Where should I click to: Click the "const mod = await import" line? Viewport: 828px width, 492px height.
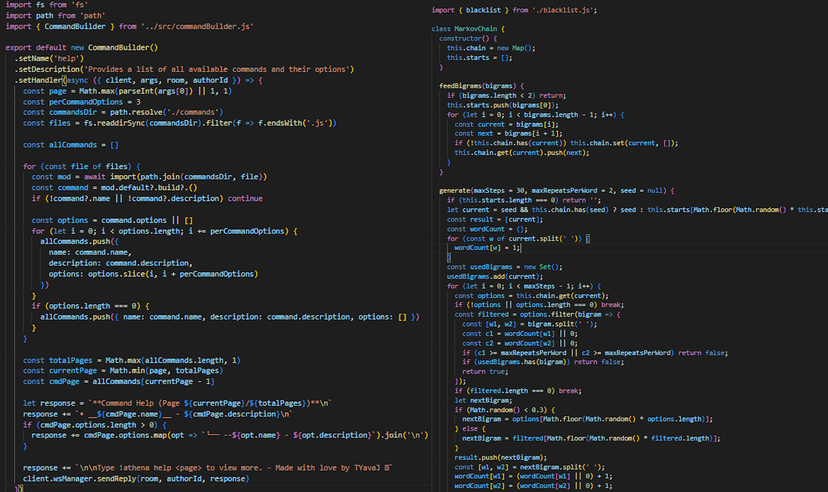[x=149, y=177]
